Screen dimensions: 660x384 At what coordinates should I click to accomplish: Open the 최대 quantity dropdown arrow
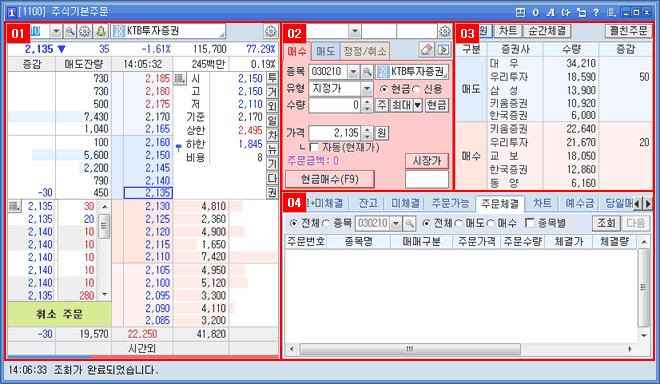coord(418,105)
